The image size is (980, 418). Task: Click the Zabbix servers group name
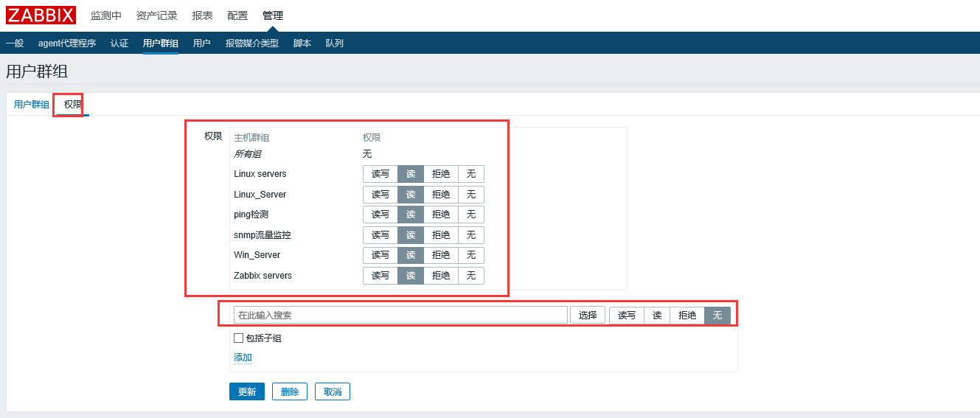click(263, 276)
